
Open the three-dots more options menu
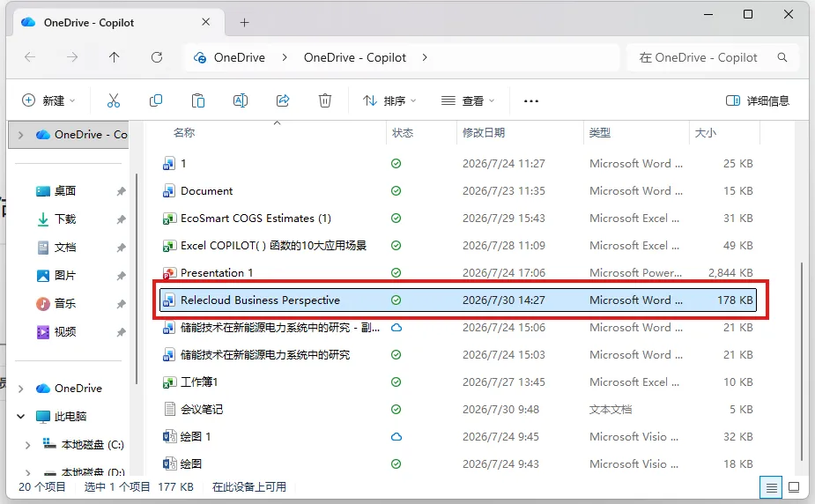tap(530, 100)
